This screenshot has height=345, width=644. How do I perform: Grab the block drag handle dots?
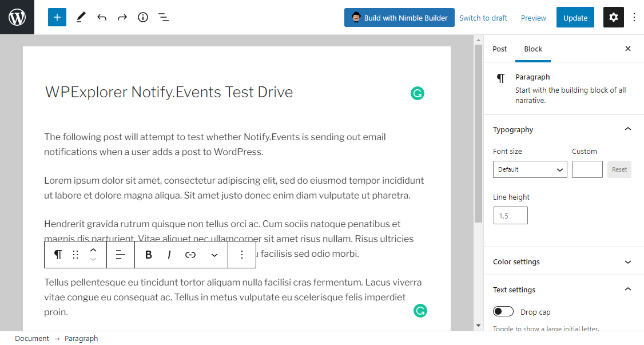point(75,255)
